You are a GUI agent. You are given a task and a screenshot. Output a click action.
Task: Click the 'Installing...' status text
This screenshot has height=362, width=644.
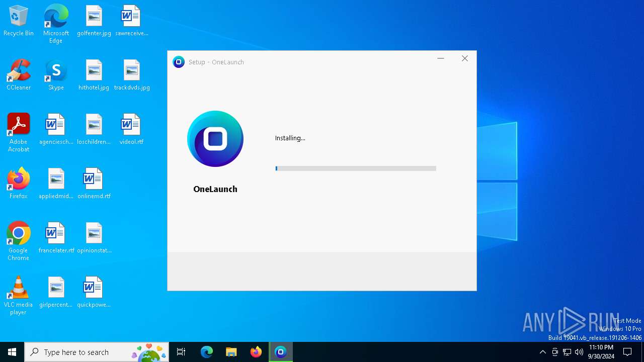coord(290,138)
